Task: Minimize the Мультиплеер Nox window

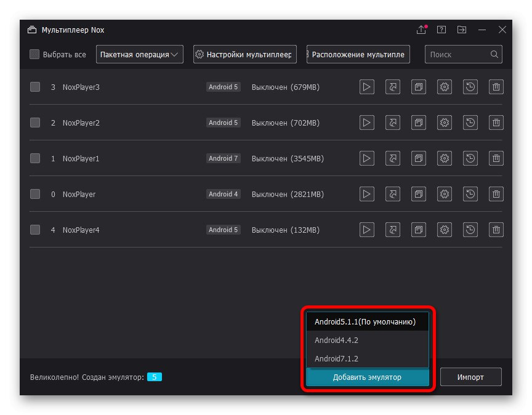Action: pos(482,30)
